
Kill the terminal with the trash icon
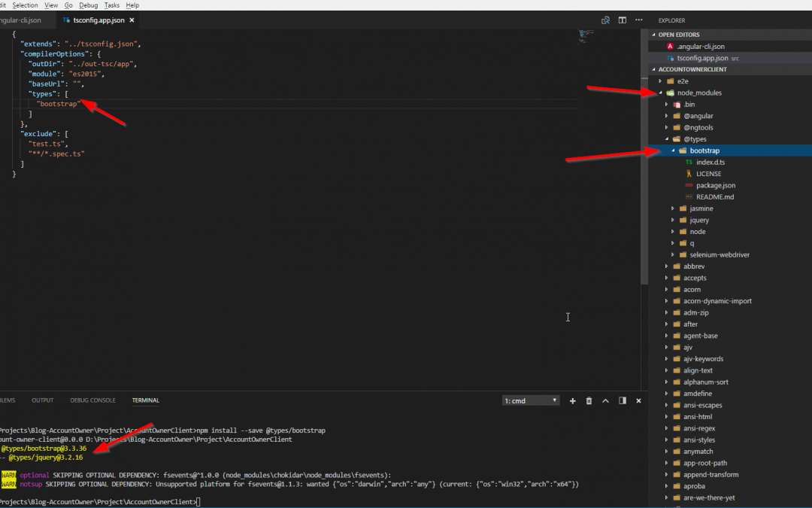(589, 401)
